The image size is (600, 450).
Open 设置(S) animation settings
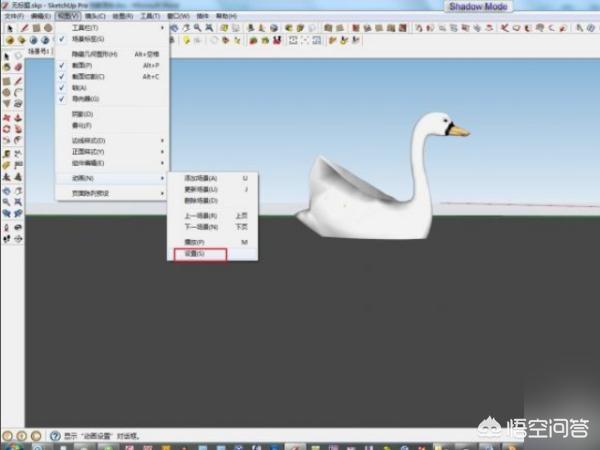tap(213, 254)
